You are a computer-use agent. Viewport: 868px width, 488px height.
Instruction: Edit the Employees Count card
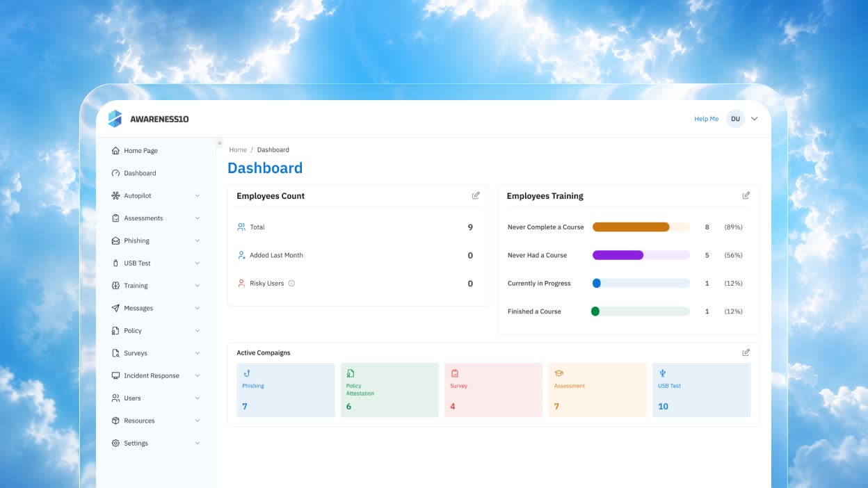pyautogui.click(x=476, y=195)
